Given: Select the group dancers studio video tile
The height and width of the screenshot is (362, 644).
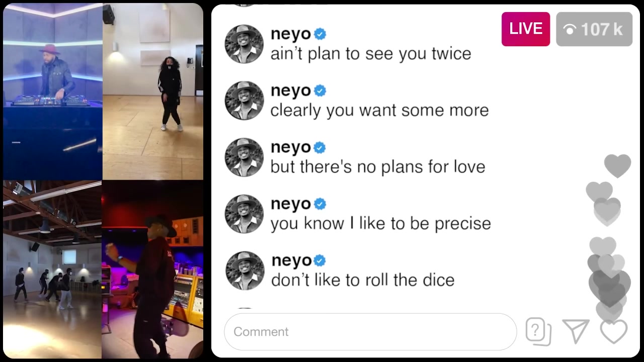Looking at the screenshot, I should (52, 269).
